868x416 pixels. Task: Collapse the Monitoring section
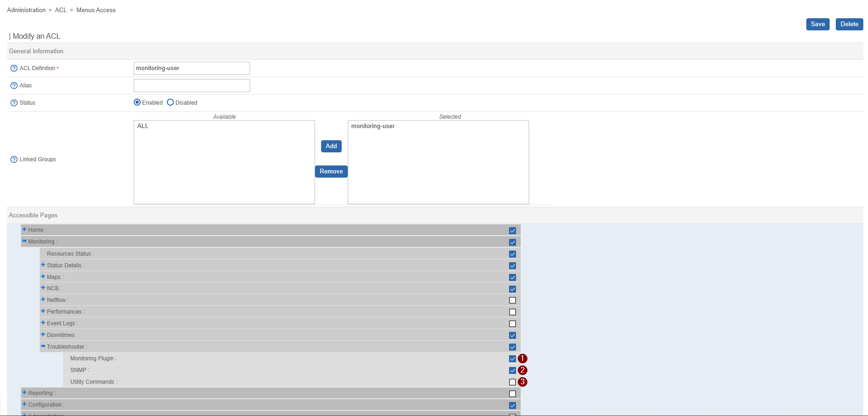click(x=24, y=241)
